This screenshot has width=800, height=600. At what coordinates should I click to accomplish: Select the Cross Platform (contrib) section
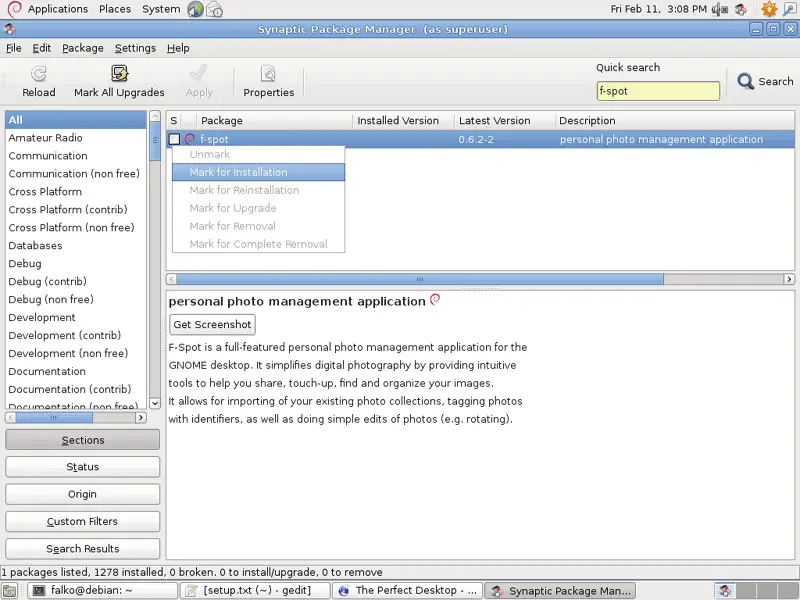pyautogui.click(x=76, y=209)
